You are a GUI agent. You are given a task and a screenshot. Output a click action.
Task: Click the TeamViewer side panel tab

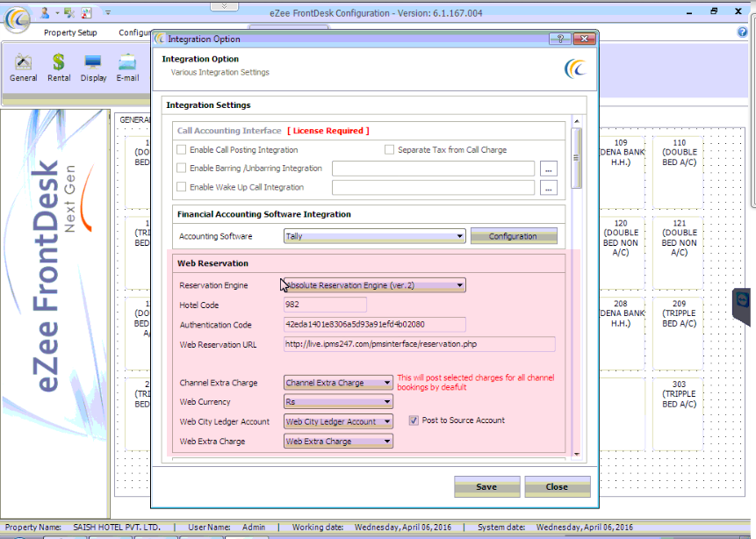[742, 305]
